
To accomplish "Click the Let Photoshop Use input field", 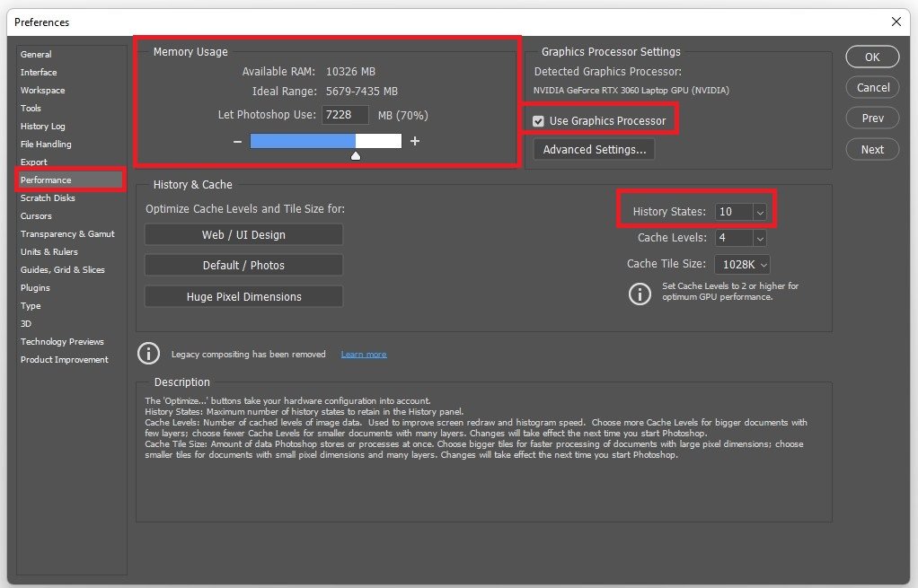I will [x=345, y=115].
